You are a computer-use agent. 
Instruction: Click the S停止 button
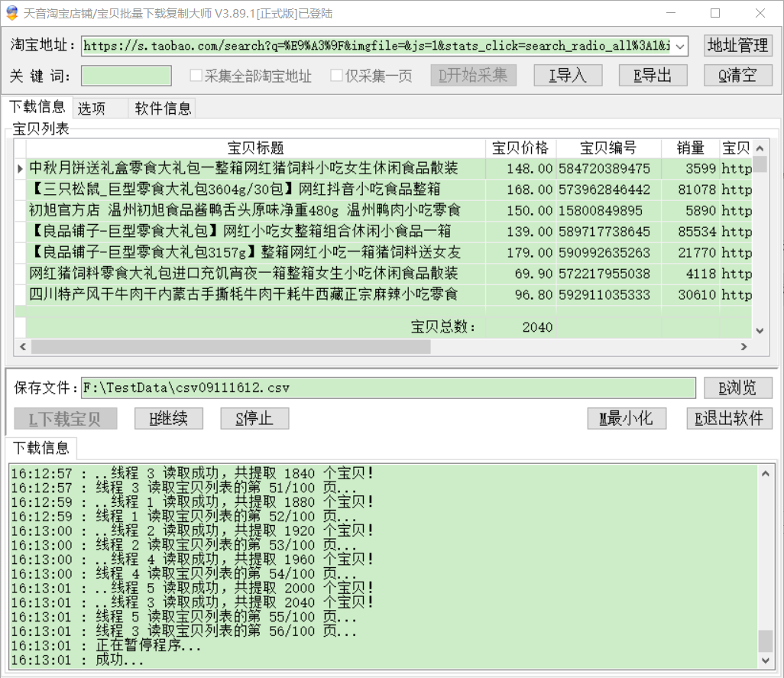click(x=255, y=419)
